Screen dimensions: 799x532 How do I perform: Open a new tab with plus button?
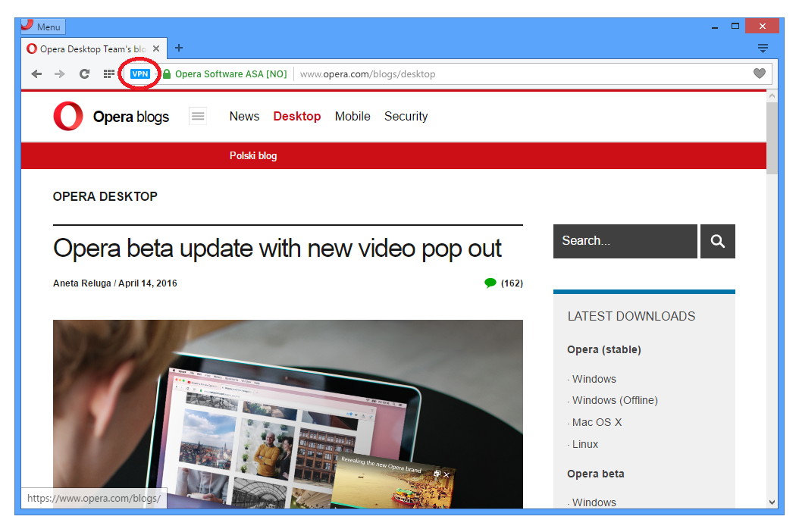coord(179,48)
